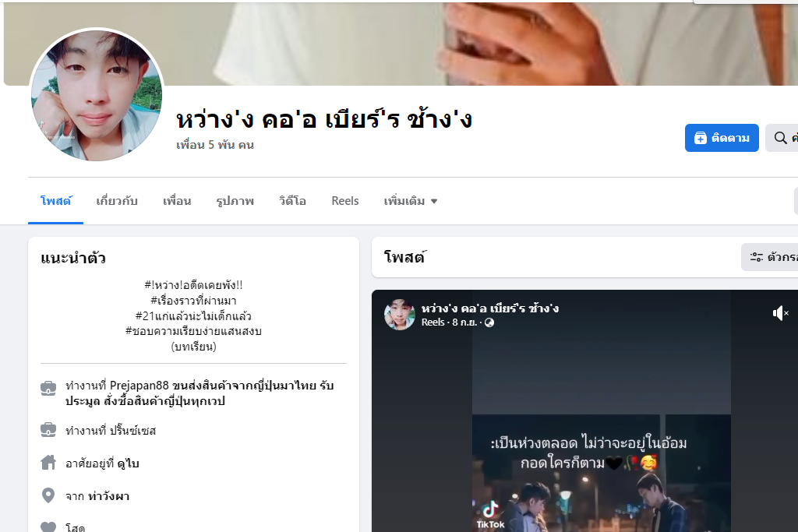The height and width of the screenshot is (532, 798).
Task: Click the briefcase icon beside ปริ้นซ์เซส
Action: (x=48, y=430)
